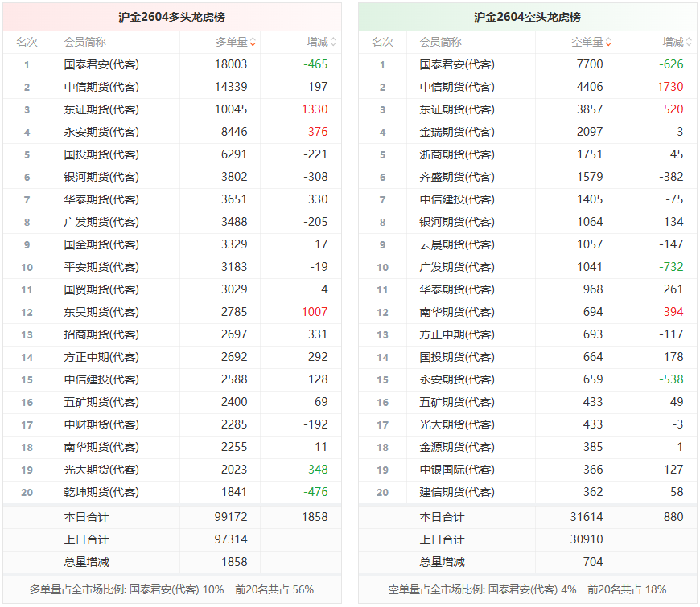Image resolution: width=700 pixels, height=607 pixels.
Task: Click sort icon next to 多单量 header
Action: [x=253, y=43]
